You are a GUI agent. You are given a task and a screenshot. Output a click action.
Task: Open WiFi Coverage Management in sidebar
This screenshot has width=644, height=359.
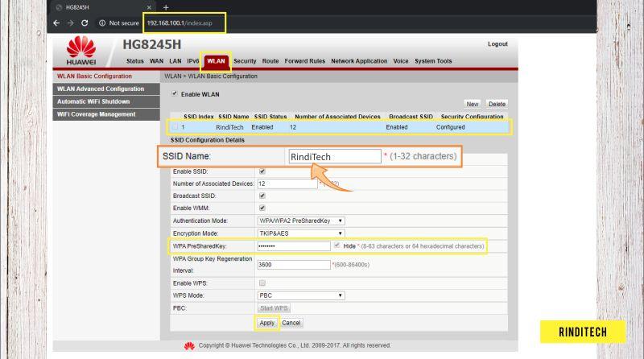(x=106, y=114)
